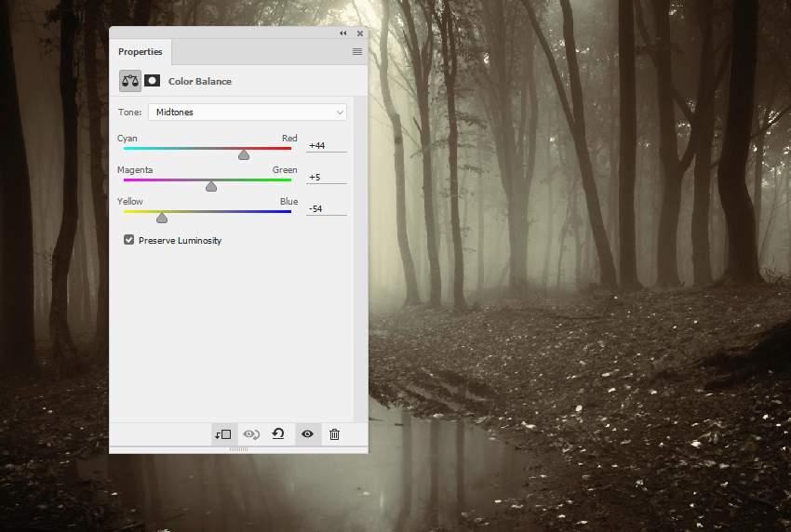Select the Properties tab
The height and width of the screenshot is (532, 791).
point(141,51)
